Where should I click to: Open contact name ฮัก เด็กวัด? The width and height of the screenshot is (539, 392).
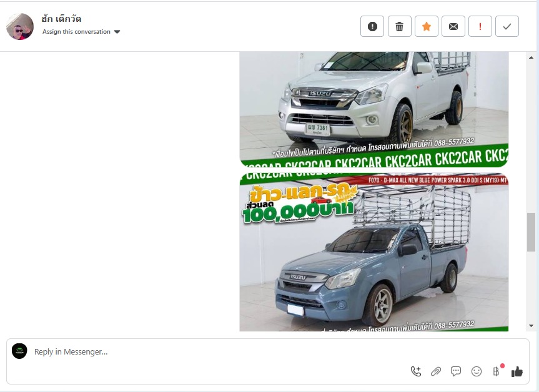[x=62, y=19]
